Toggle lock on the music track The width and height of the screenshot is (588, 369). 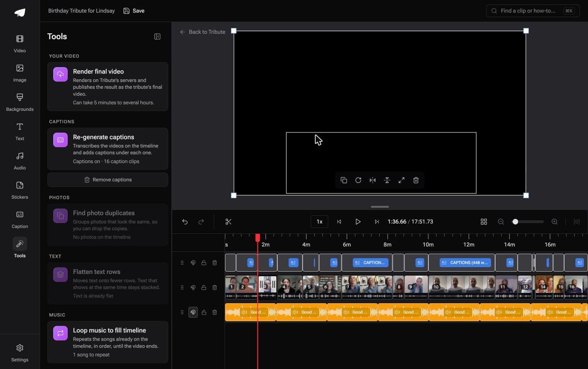[x=204, y=312]
